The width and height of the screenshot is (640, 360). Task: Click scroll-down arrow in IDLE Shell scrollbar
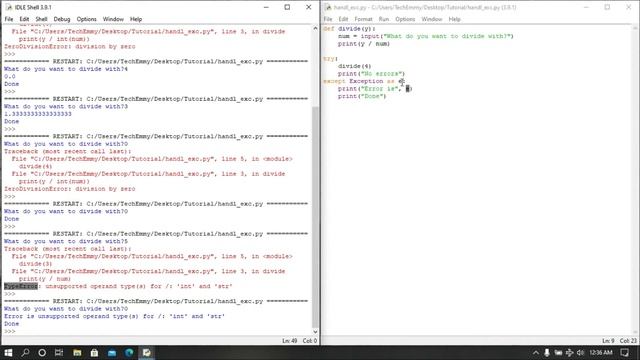(x=315, y=332)
